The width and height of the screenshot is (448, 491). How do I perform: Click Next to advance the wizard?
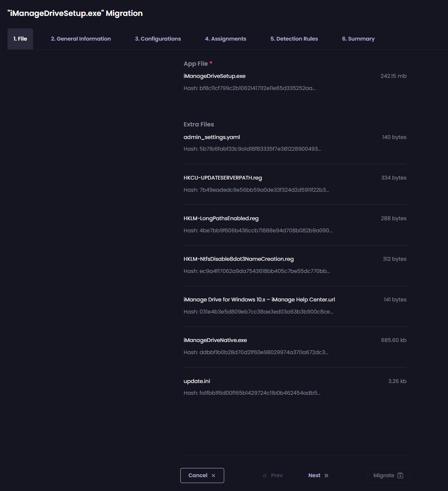(x=314, y=476)
